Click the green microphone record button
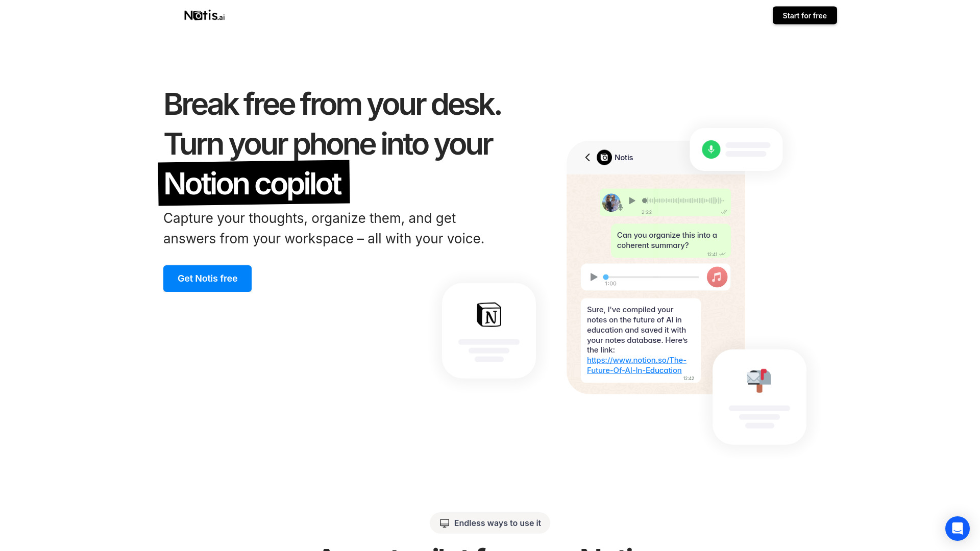This screenshot has height=551, width=980. click(x=712, y=148)
